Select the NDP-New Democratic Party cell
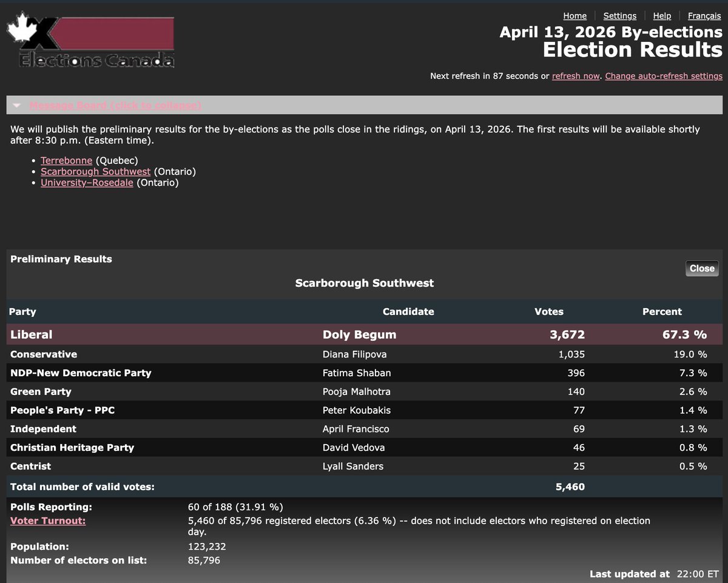Viewport: 728px width, 583px height. [x=81, y=373]
